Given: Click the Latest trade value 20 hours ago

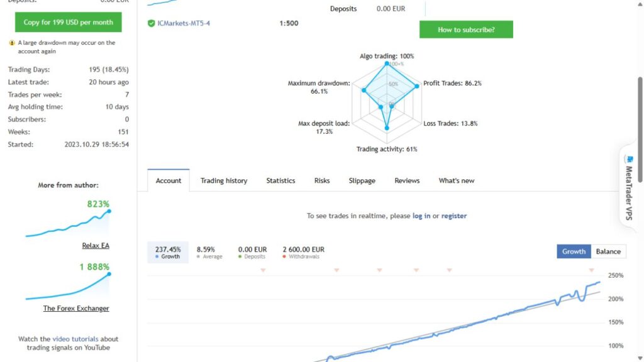Looking at the screenshot, I should tap(108, 82).
